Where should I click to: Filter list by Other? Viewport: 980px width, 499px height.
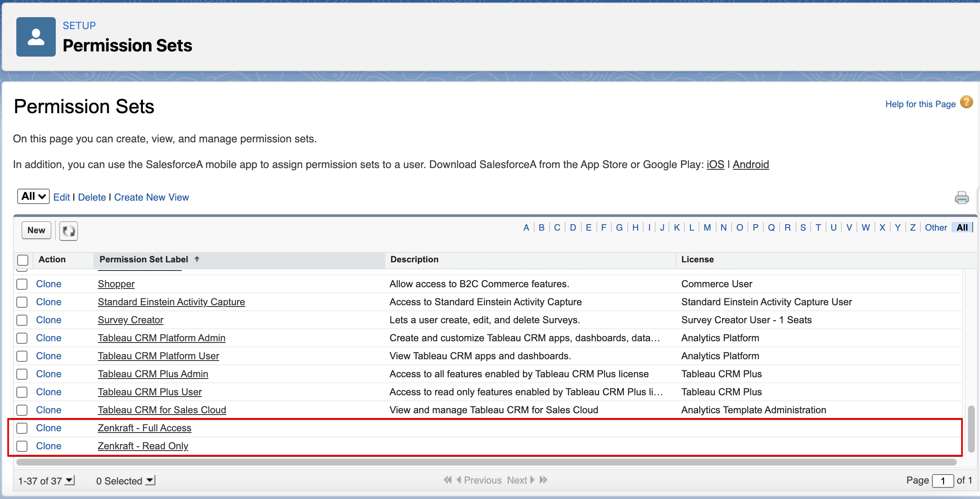[x=936, y=228]
